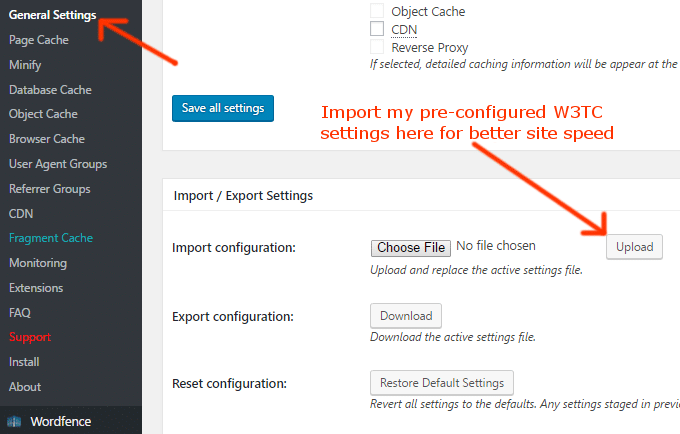The image size is (680, 434).
Task: Navigate to User Agent Groups
Action: [58, 164]
